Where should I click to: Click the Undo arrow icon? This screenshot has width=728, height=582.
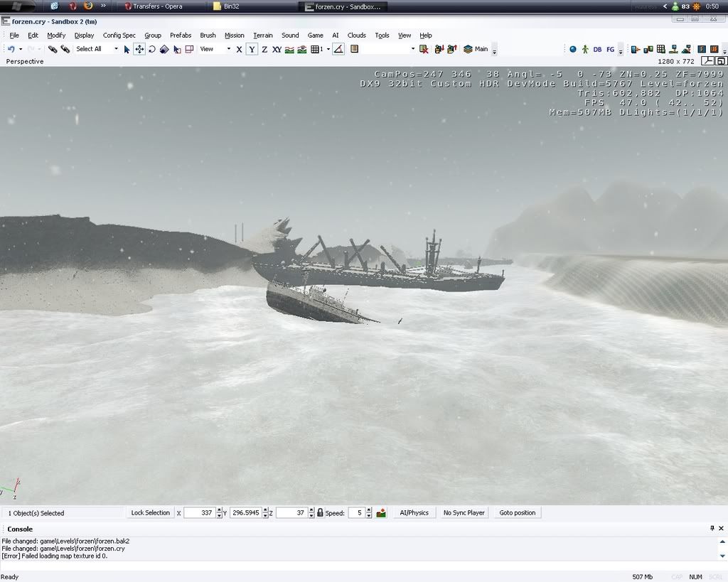pyautogui.click(x=11, y=49)
